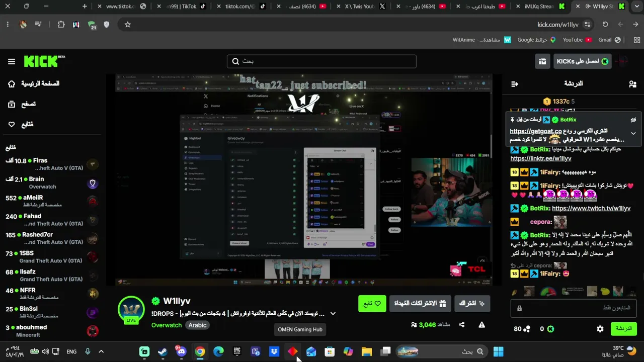644x362 pixels.
Task: Open the twitch.tv/w1llyv chat link
Action: coord(591,208)
